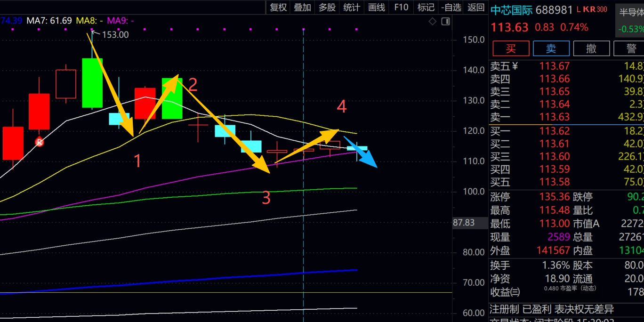Click the 300 index badge
Viewport: 644px width, 322px height.
click(602, 9)
